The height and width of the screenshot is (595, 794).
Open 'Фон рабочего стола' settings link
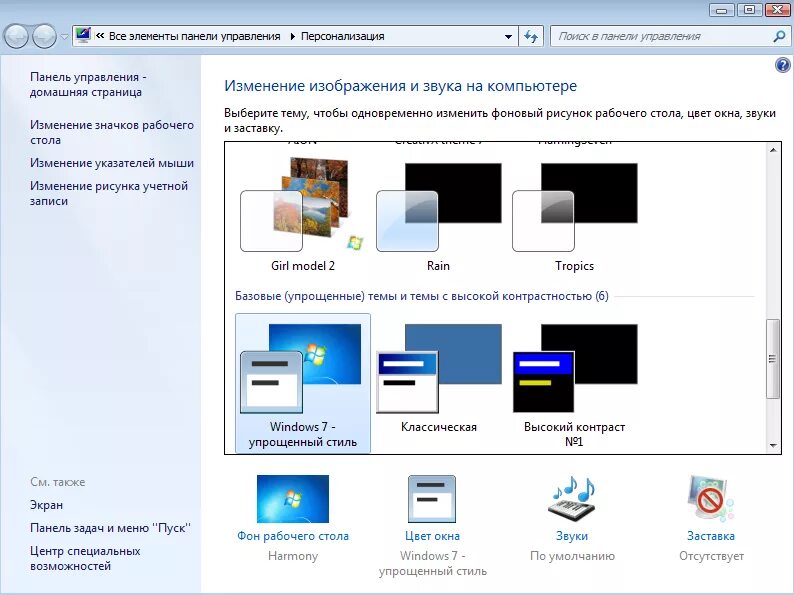pos(293,536)
